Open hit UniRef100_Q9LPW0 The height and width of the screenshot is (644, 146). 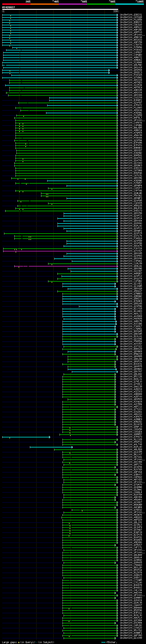(x=131, y=65)
